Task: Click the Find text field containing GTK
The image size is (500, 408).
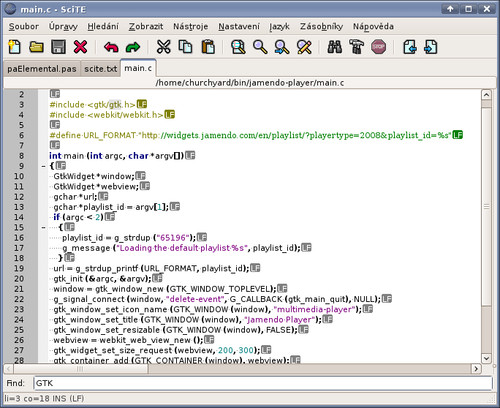Action: click(263, 383)
